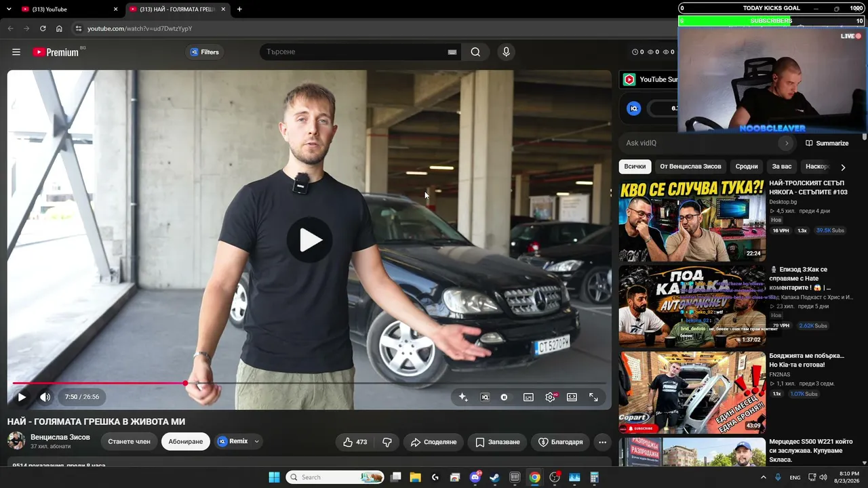
Task: Select the Сродни filter chip
Action: 747,167
